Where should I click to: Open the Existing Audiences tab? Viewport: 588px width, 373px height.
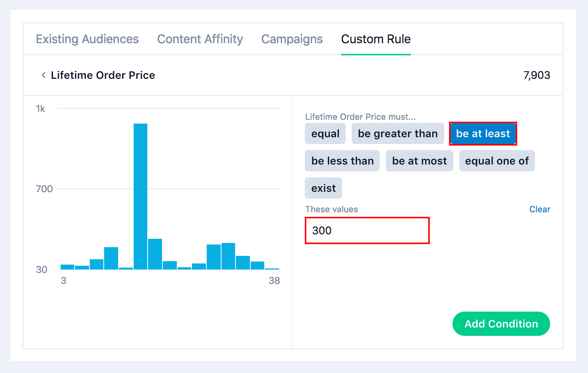[x=87, y=39]
